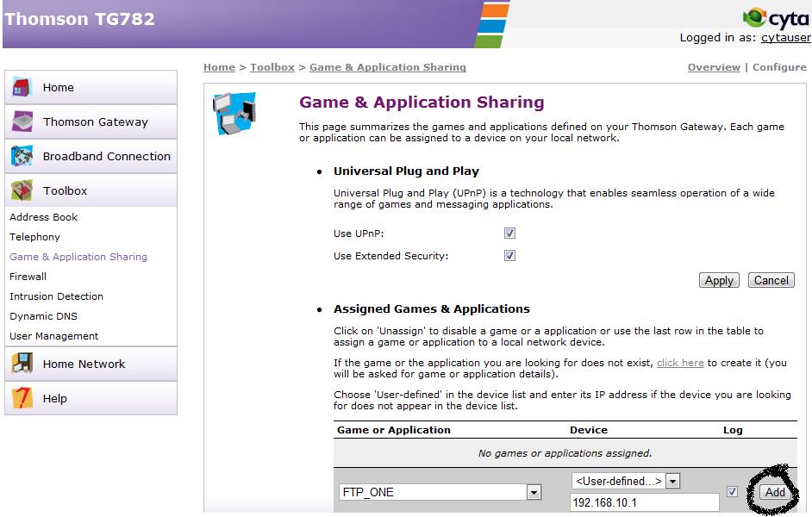Open the Help menu item
The image size is (812, 517).
pos(91,398)
